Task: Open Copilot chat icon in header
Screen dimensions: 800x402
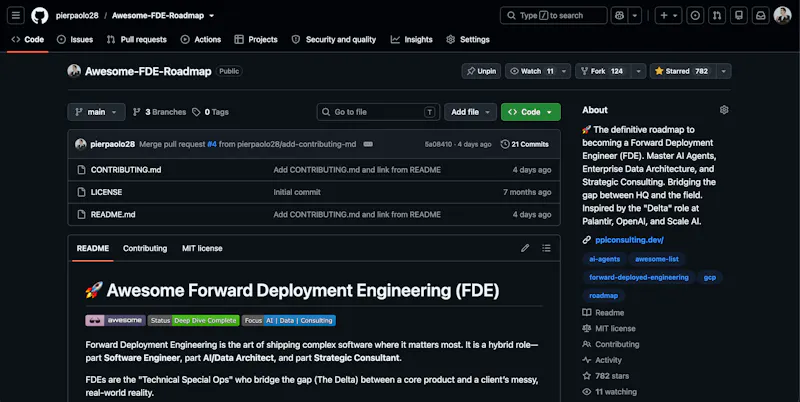Action: coord(619,15)
